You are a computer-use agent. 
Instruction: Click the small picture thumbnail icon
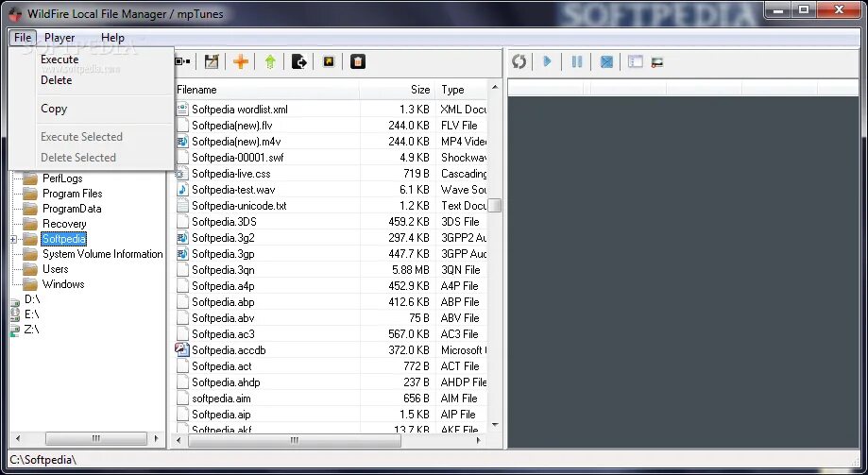coord(657,62)
